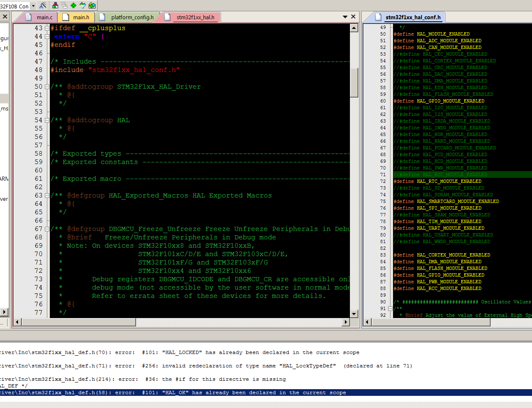The width and height of the screenshot is (532, 408).
Task: Collapse comment fold at line 54
Action: pos(47,120)
